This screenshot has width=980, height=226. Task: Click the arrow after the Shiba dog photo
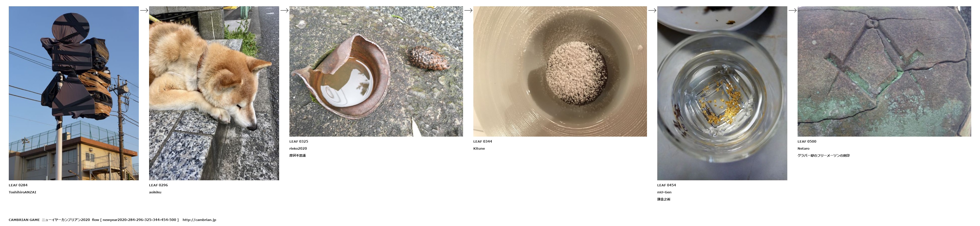point(284,11)
